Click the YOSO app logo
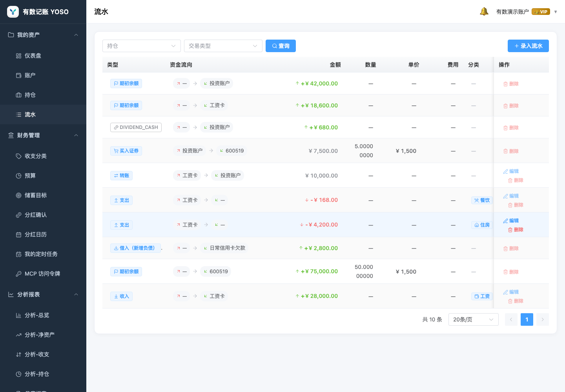565x392 pixels. point(13,12)
